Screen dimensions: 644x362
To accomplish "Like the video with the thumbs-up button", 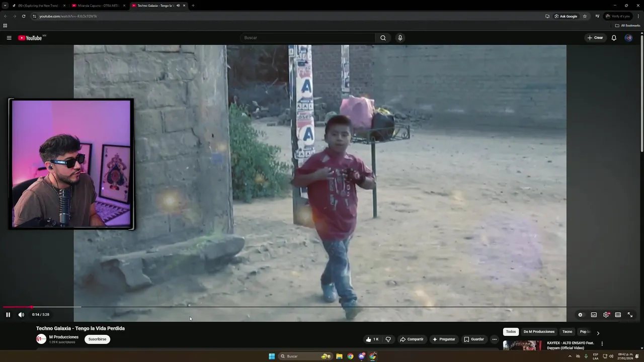I will click(372, 339).
